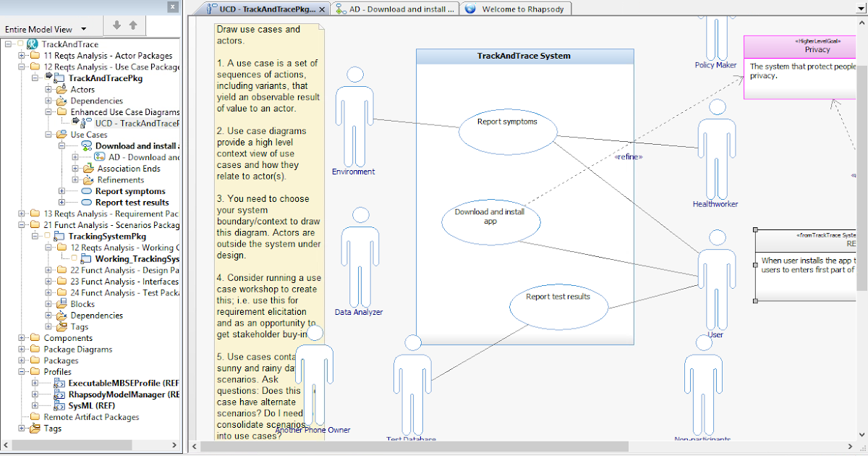Click the Report symptoms use case icon
The width and height of the screenshot is (868, 456).
[86, 191]
